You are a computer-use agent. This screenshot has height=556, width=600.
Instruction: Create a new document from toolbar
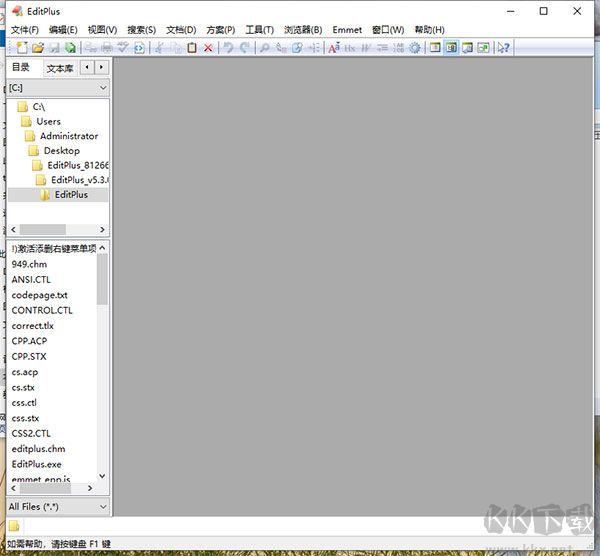click(x=22, y=48)
